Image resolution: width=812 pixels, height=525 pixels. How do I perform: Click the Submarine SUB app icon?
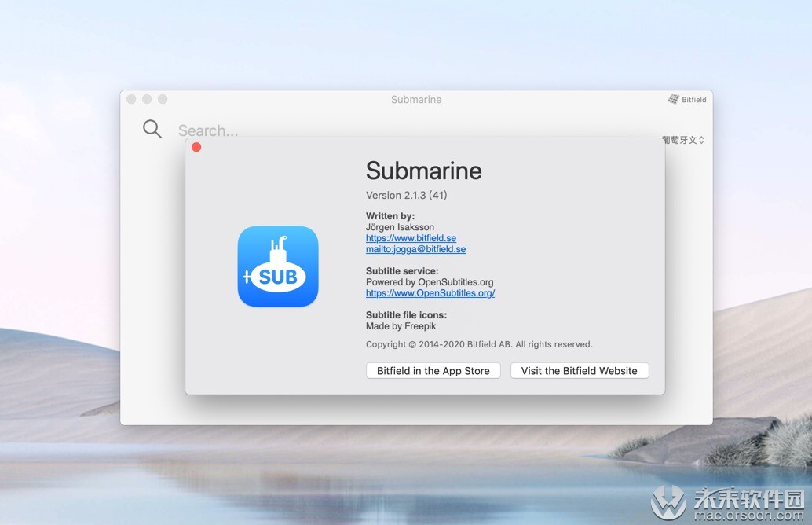click(278, 266)
